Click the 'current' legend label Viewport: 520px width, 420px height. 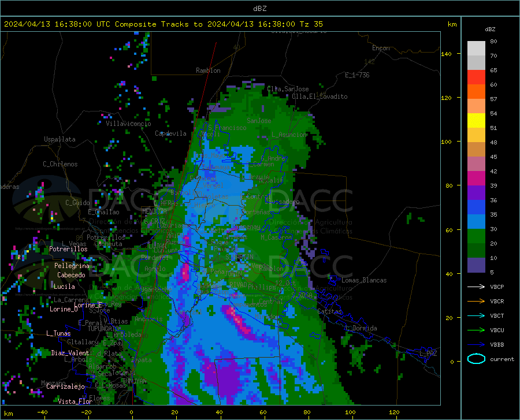[502, 359]
